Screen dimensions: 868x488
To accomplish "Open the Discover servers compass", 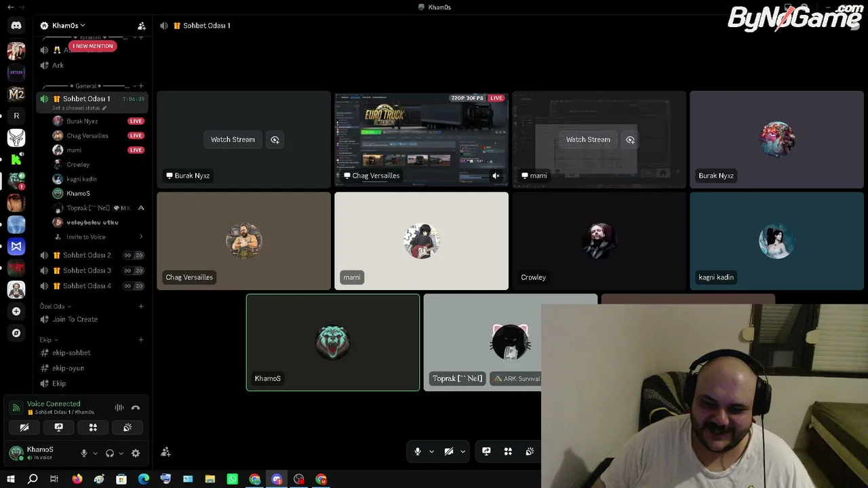I will pyautogui.click(x=16, y=333).
